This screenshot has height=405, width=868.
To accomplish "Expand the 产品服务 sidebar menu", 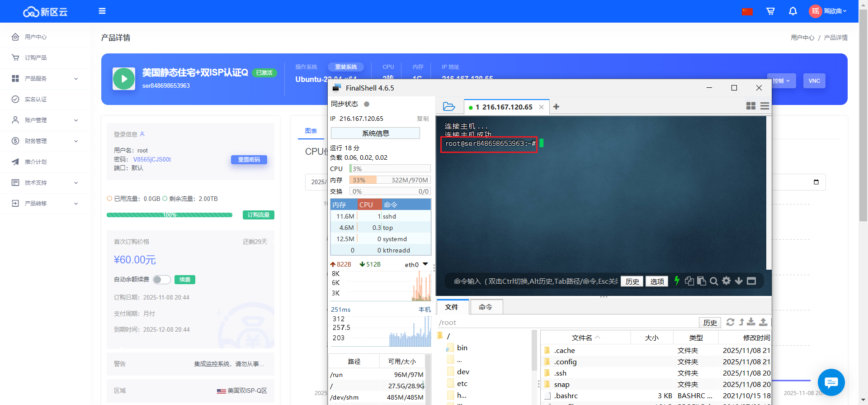I will [45, 79].
